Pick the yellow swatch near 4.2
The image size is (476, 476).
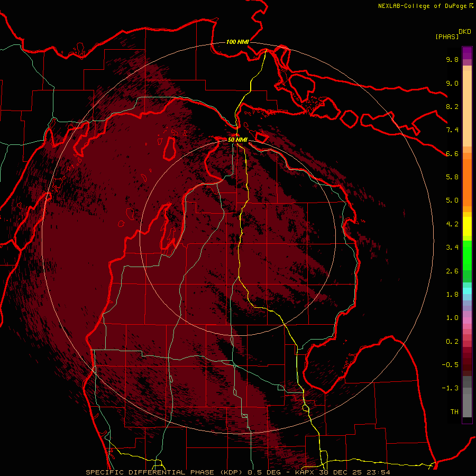pos(467,226)
